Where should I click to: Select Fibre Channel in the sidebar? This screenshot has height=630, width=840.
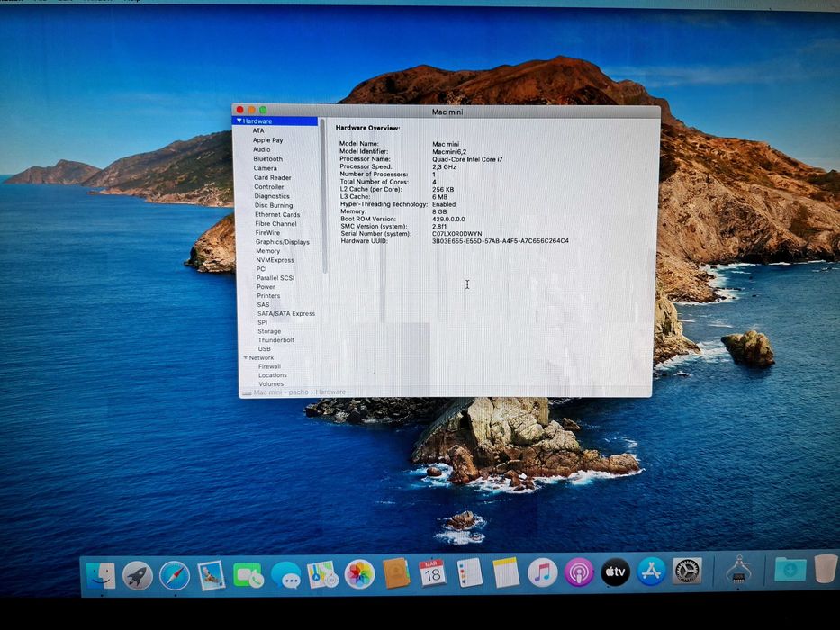click(275, 224)
